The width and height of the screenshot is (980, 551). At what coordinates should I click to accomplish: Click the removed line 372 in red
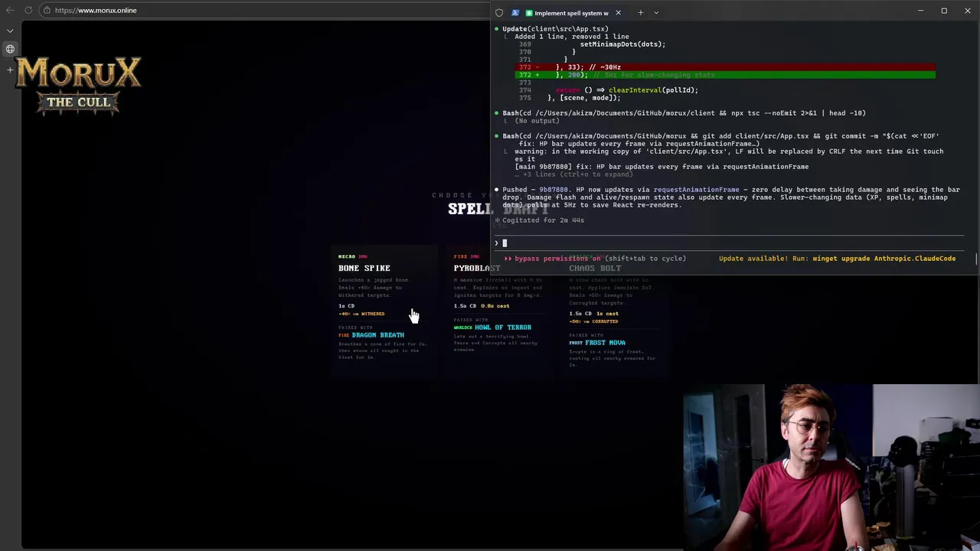725,67
